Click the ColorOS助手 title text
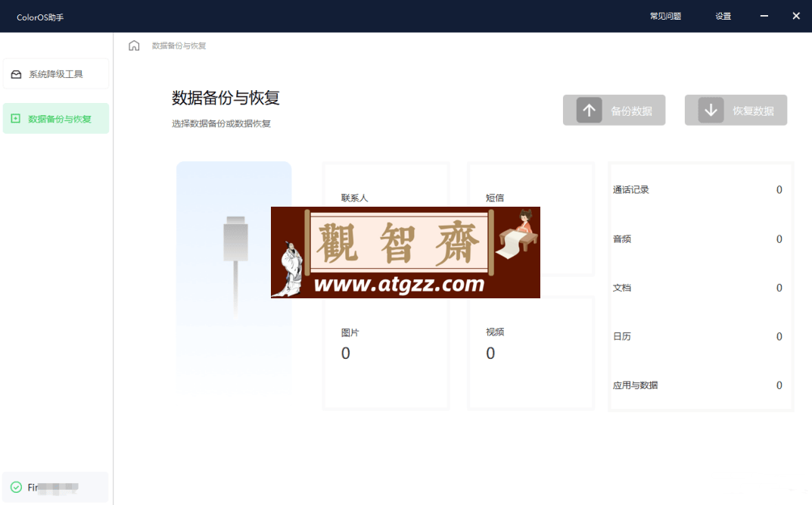This screenshot has width=812, height=505. 40,17
